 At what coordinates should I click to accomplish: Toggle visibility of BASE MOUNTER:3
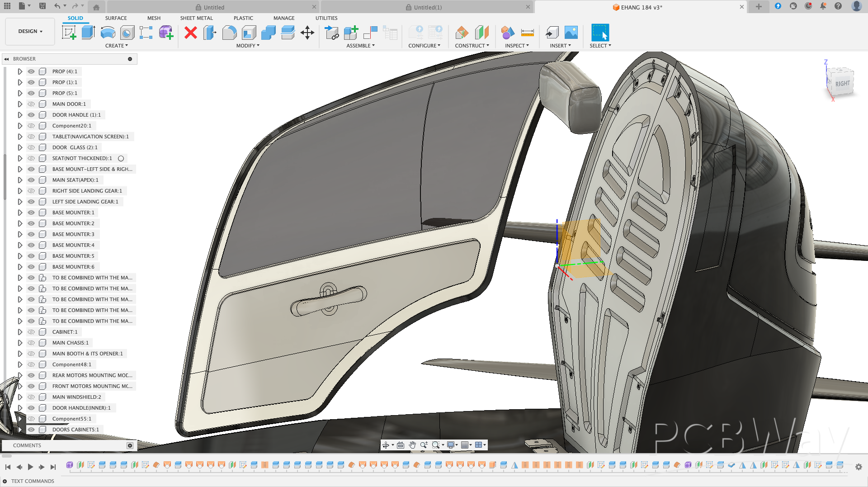[31, 234]
